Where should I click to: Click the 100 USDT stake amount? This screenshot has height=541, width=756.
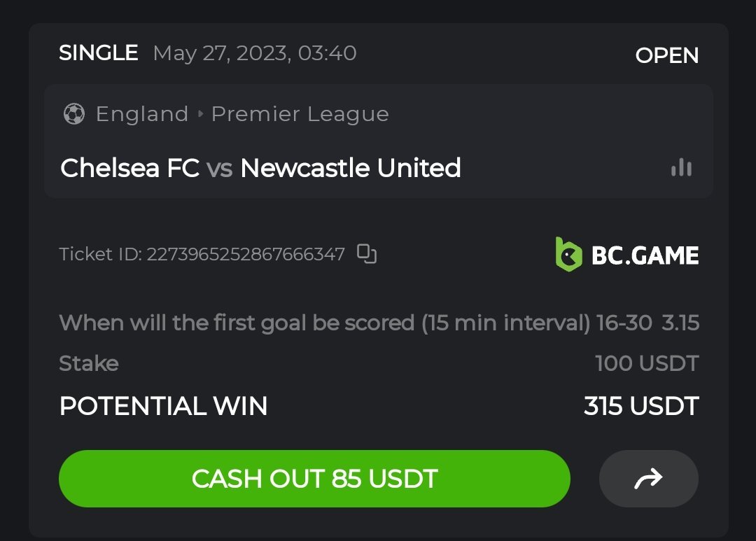point(647,363)
